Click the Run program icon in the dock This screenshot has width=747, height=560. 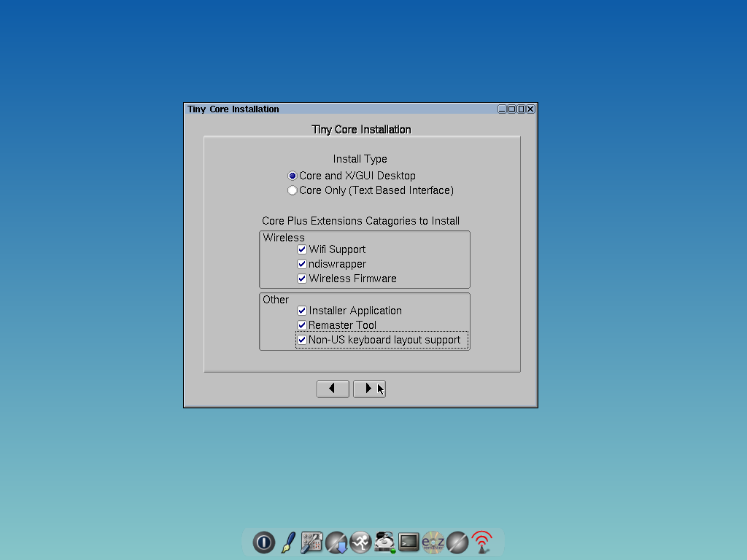click(360, 542)
